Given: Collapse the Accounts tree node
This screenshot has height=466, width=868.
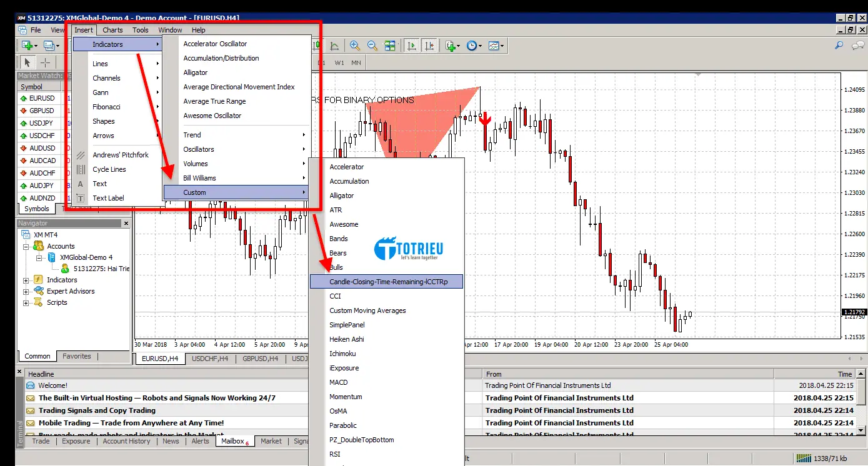Looking at the screenshot, I should 26,246.
